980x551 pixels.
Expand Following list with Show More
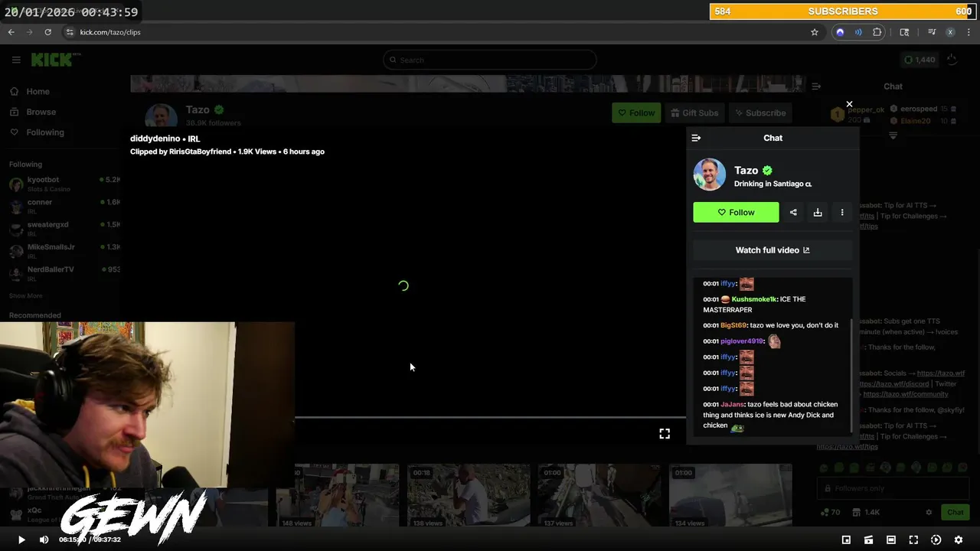coord(25,295)
